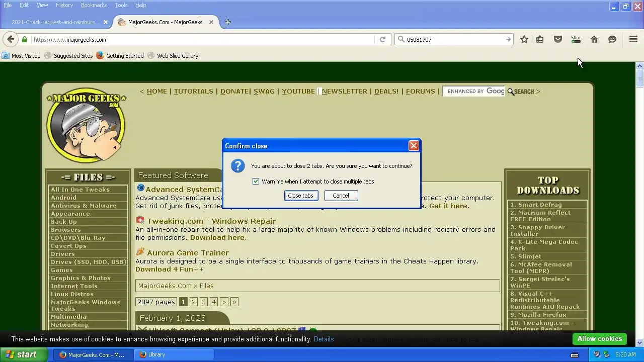Screen dimensions: 644x362
Task: Click the back navigation arrow
Action: (x=11, y=39)
